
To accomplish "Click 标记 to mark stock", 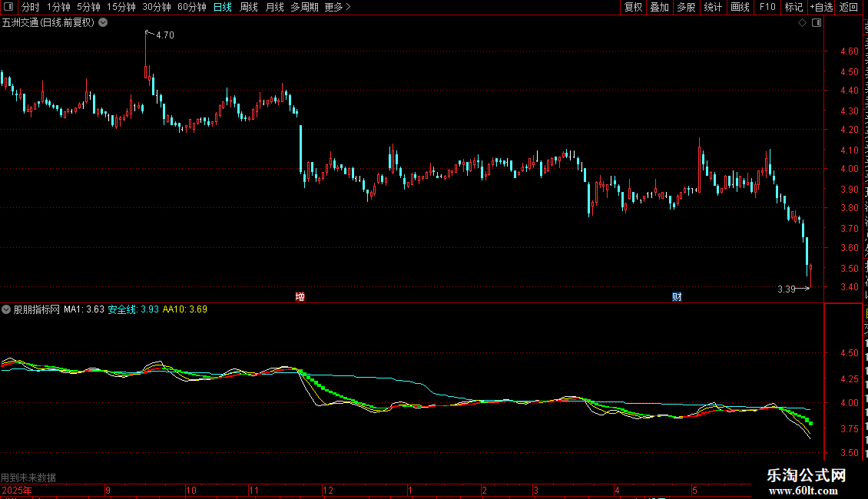I will (x=793, y=7).
